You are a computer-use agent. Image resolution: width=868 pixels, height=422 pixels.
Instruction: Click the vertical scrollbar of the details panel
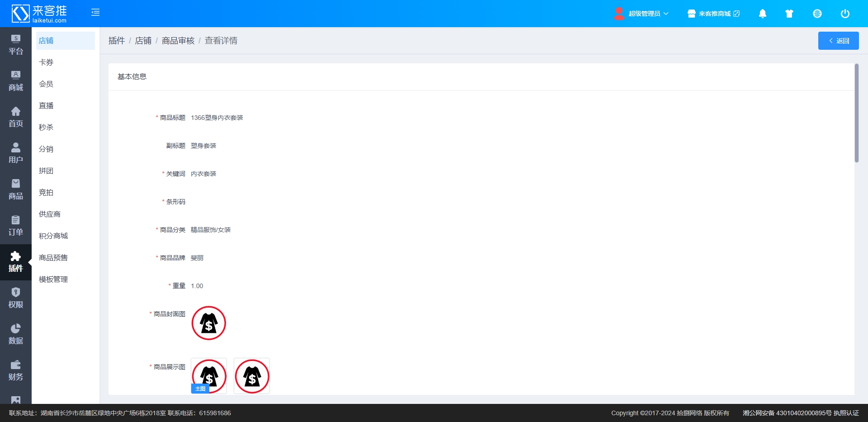pyautogui.click(x=856, y=113)
